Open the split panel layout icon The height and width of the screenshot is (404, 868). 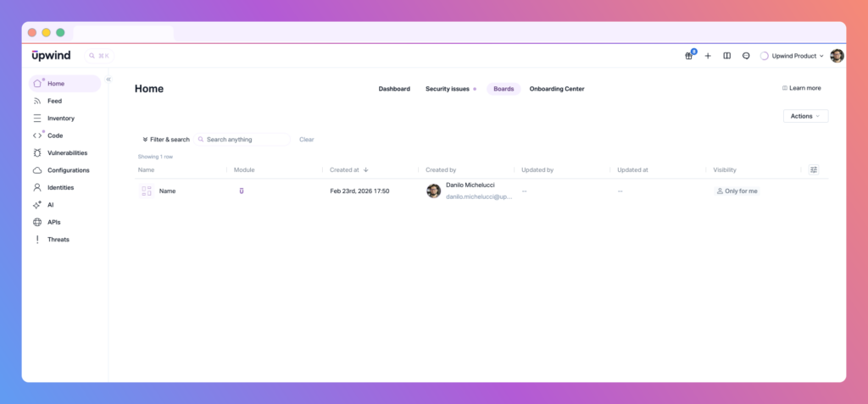coord(726,56)
